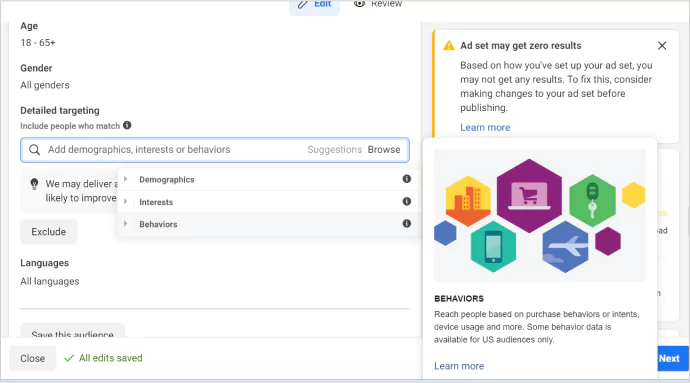Expand the Interests category
Viewport: 690px width, 383px height.
click(x=125, y=202)
